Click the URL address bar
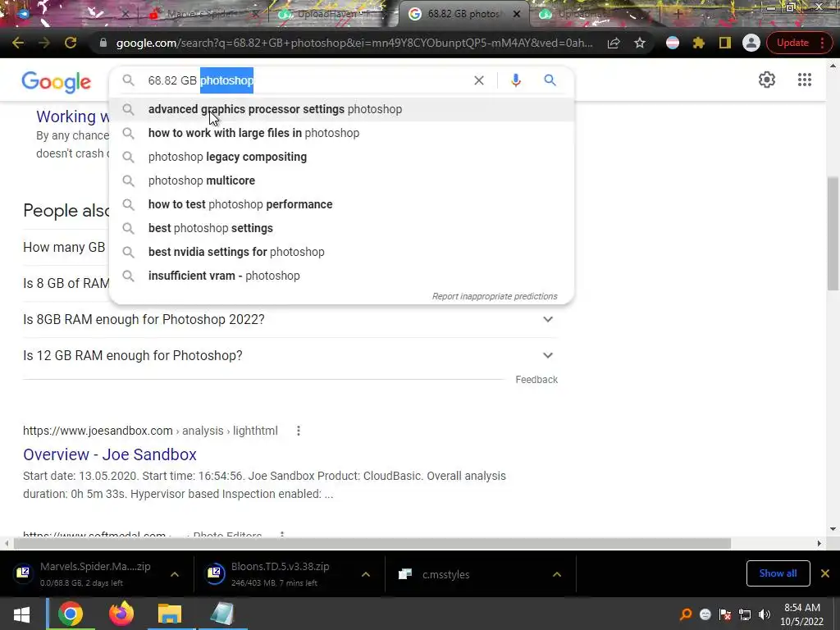The image size is (840, 630). (x=354, y=43)
